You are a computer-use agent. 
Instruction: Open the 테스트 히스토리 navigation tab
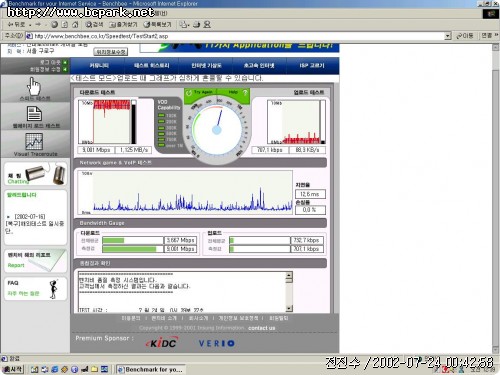pyautogui.click(x=152, y=65)
